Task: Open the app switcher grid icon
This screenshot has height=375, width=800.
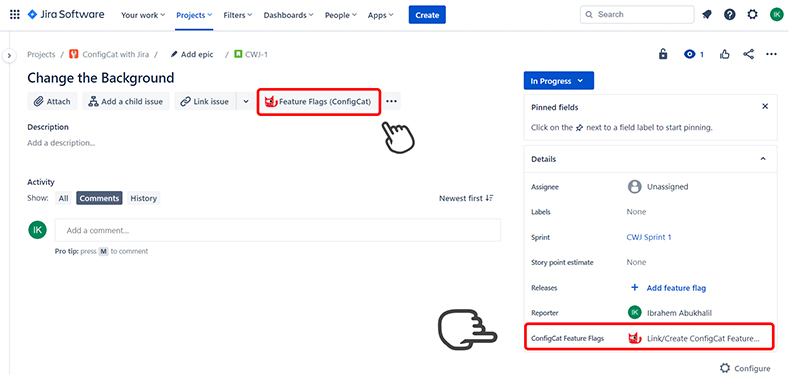Action: pos(15,15)
